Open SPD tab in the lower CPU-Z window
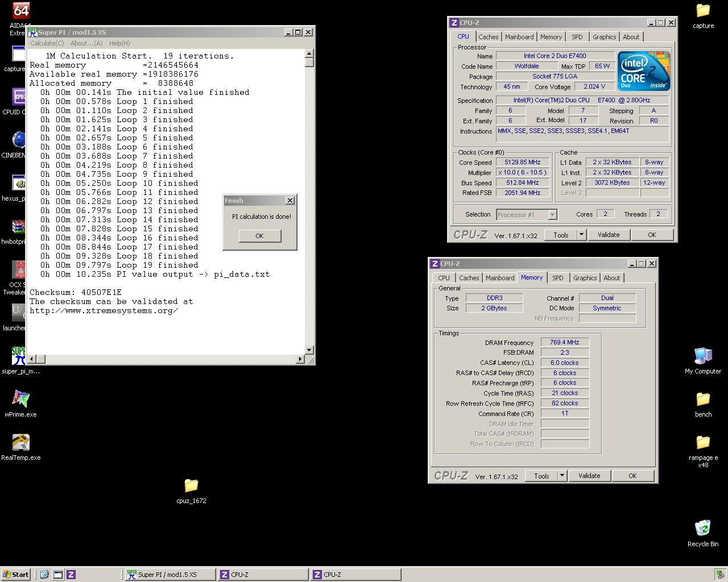This screenshot has width=728, height=582. tap(558, 278)
